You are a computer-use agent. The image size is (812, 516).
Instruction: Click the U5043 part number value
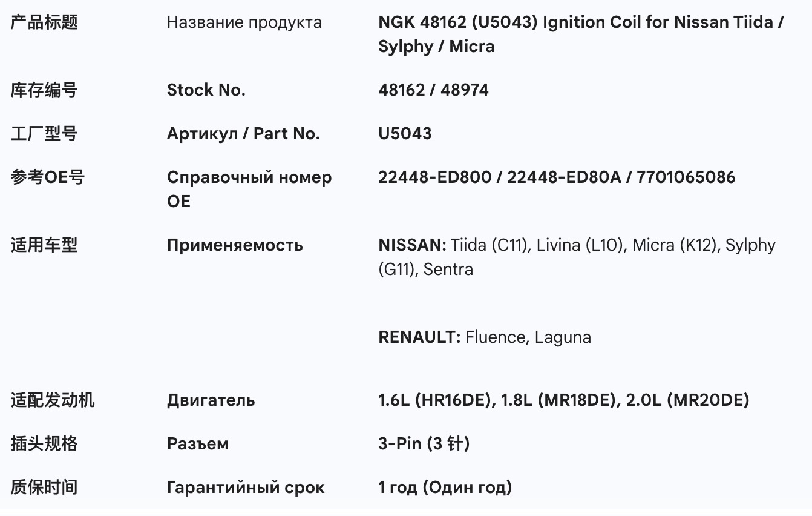(405, 134)
